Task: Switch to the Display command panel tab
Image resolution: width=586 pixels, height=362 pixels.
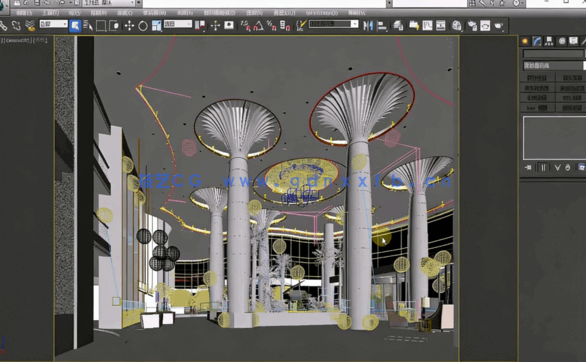Action: [573, 41]
